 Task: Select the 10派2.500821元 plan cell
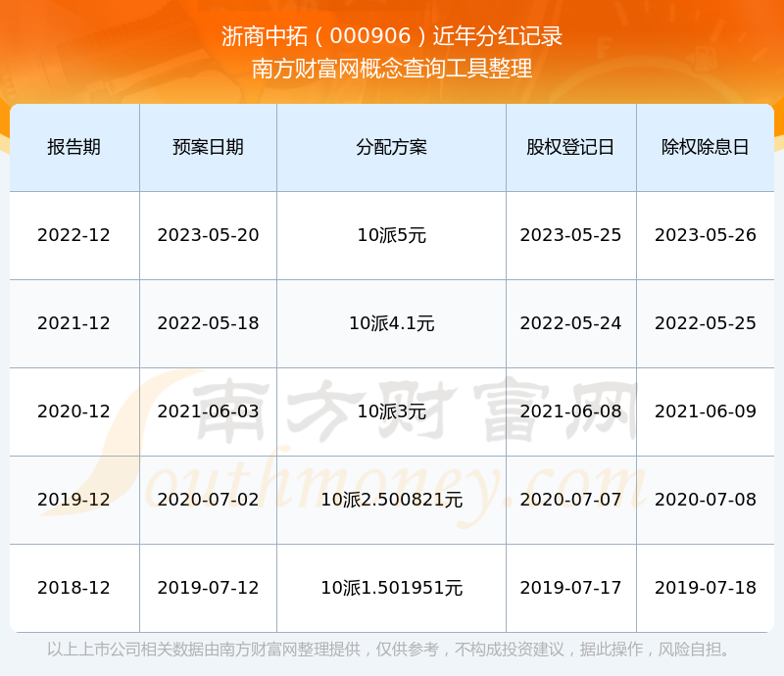[x=391, y=499]
